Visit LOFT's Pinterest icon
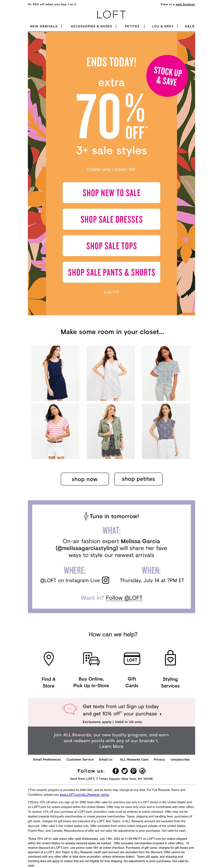 click(134, 771)
